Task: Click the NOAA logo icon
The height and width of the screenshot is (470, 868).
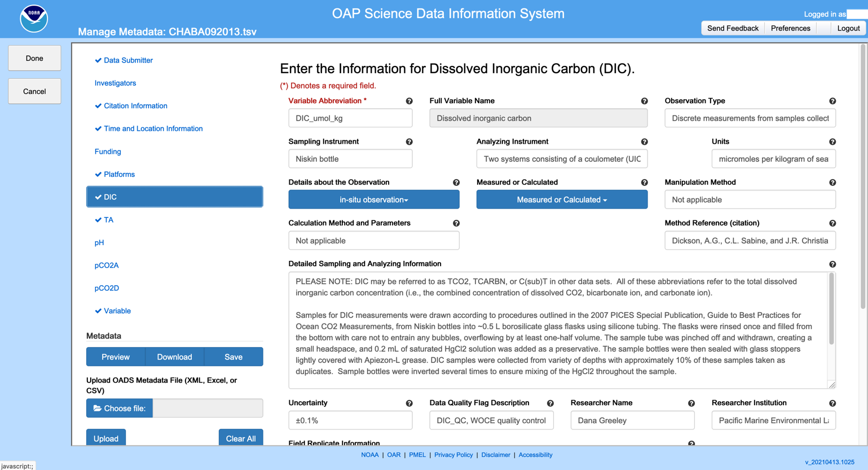Action: tap(34, 19)
